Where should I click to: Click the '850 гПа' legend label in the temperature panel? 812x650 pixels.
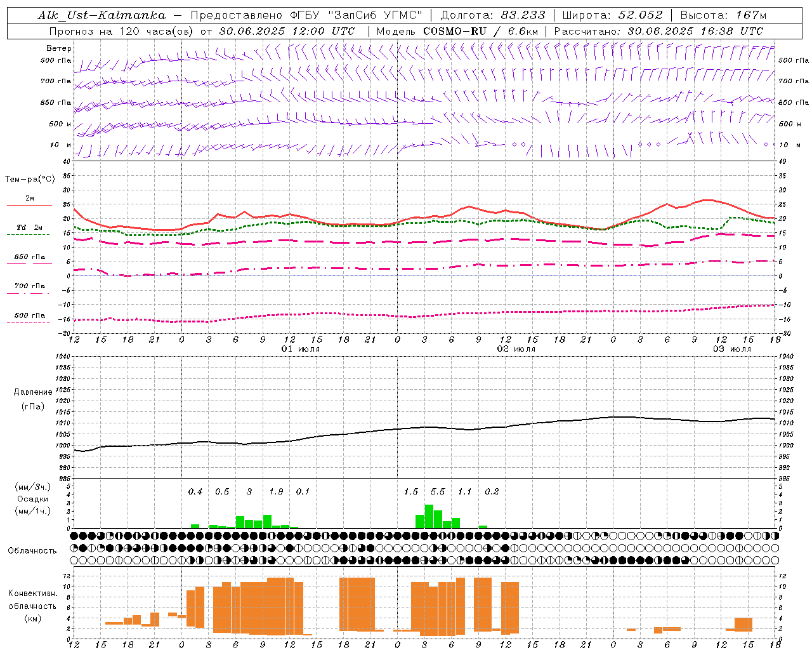coord(30,257)
